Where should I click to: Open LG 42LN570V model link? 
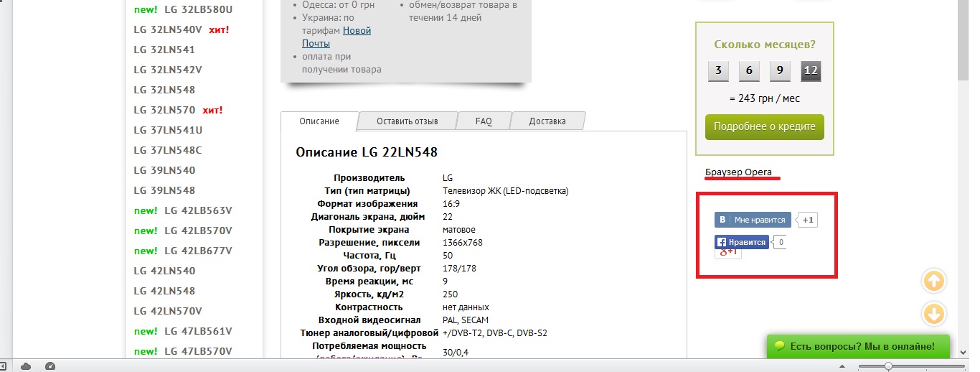click(x=168, y=311)
